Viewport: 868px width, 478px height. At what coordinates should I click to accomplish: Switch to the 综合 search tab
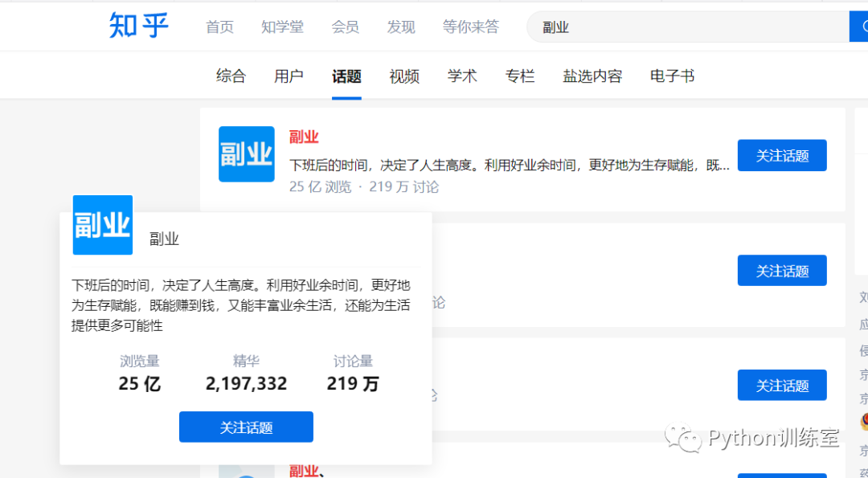231,76
